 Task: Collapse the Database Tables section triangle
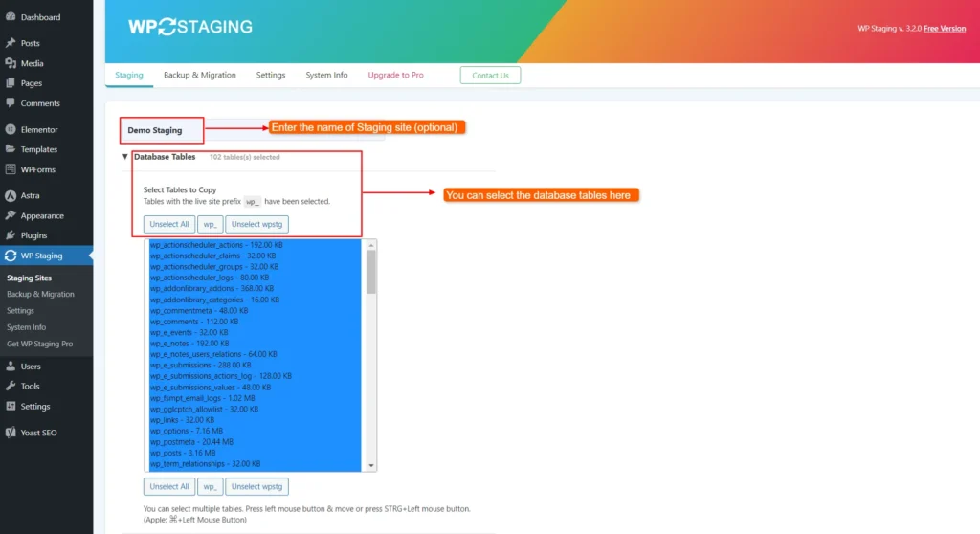pyautogui.click(x=124, y=157)
